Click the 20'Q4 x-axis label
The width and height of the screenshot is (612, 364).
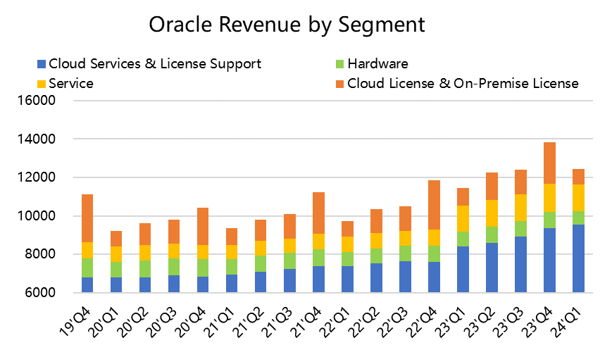[191, 322]
